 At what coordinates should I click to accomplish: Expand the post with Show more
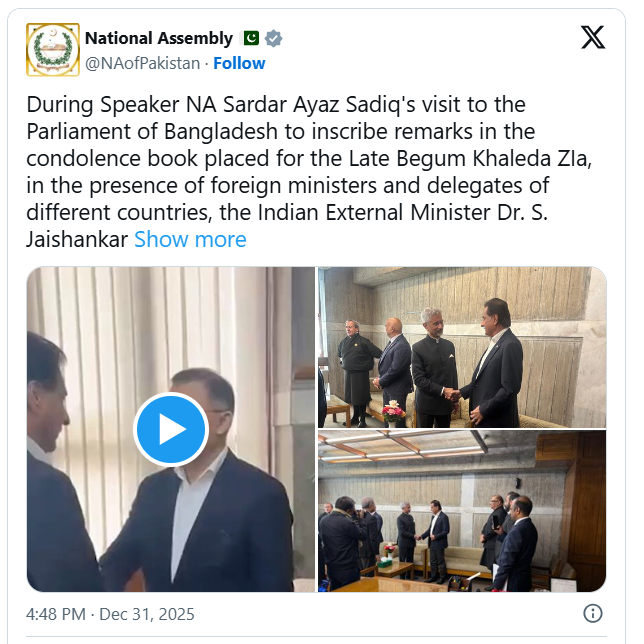tap(190, 240)
